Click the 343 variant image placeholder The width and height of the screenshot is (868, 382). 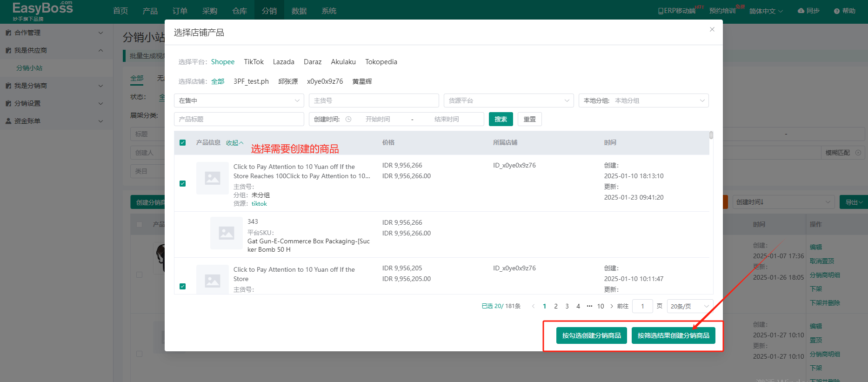(x=227, y=233)
